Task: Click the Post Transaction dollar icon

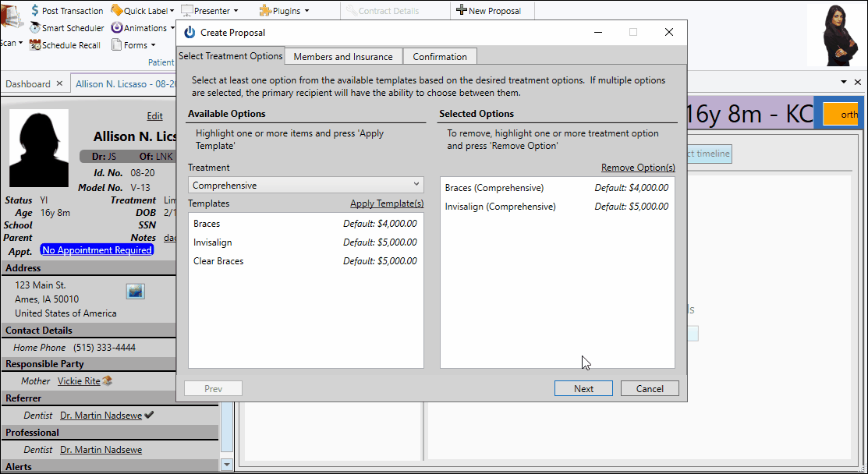Action: 36,11
